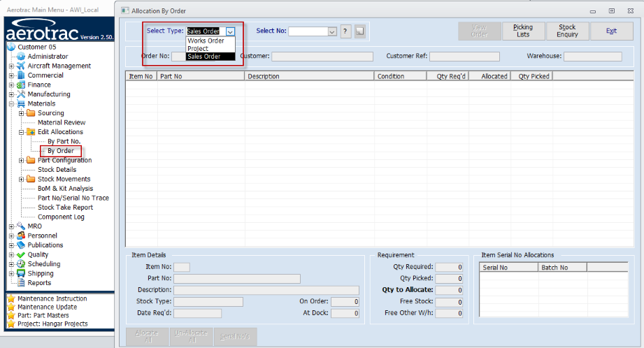
Task: Select By Order in tree
Action: [61, 151]
